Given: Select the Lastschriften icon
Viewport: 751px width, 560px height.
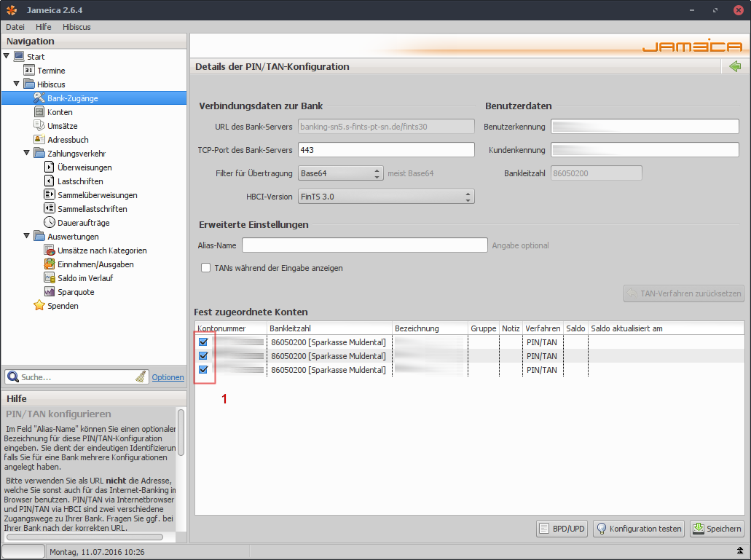Looking at the screenshot, I should 50,181.
